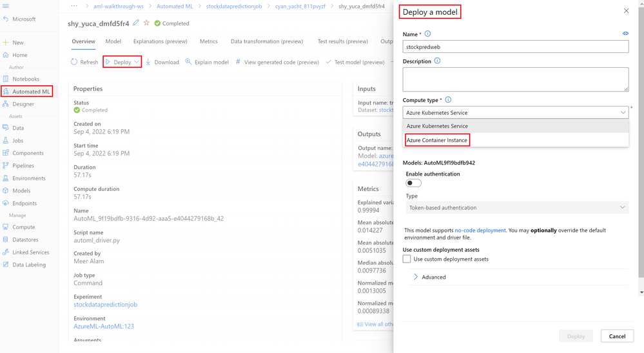This screenshot has height=353, width=644.
Task: Click aml-walkthrough-ws in breadcrumb
Action: click(118, 6)
